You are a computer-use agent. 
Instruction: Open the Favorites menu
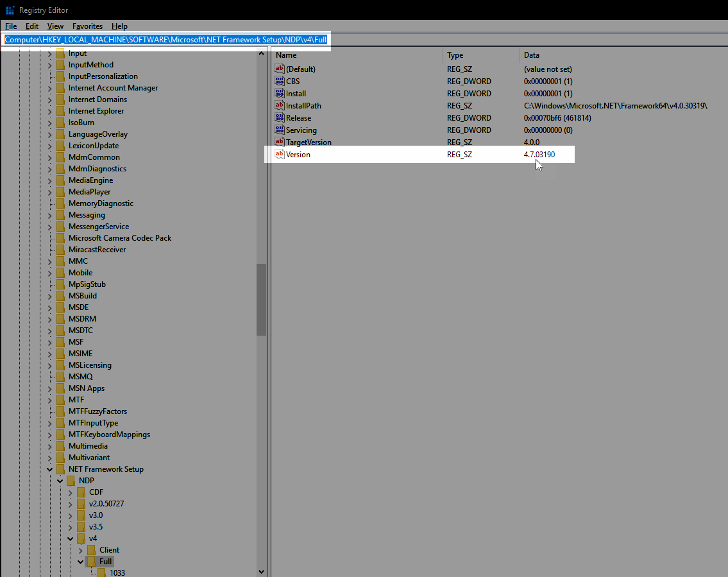click(x=87, y=26)
